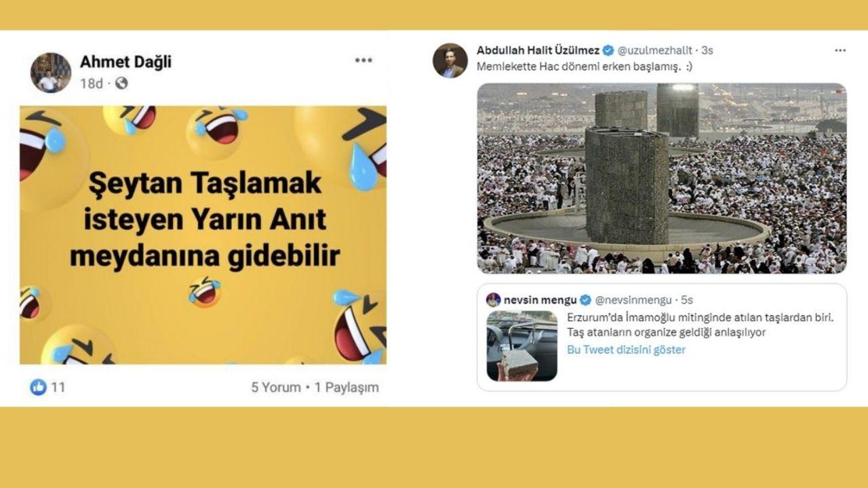
Task: Click the verified badge beside nevsin mengu
Action: click(x=587, y=300)
